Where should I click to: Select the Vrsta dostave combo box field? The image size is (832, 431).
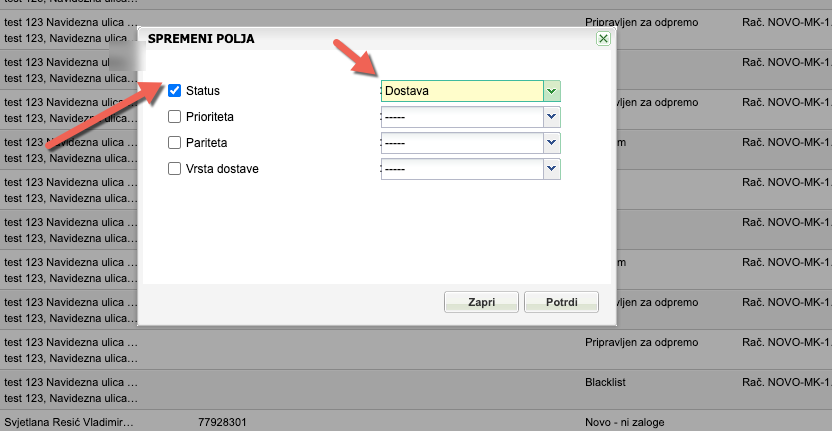point(462,169)
